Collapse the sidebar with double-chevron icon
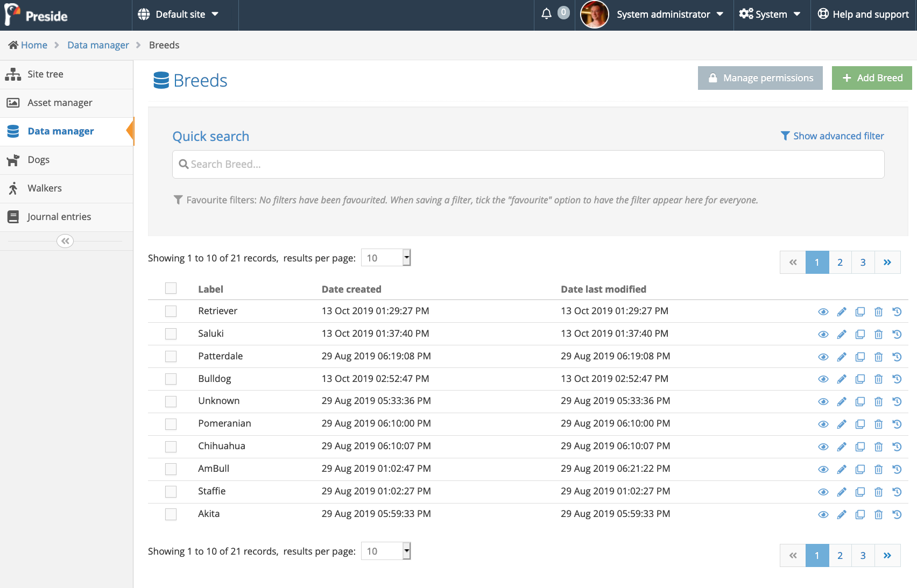Screen dimensions: 917x588 click(65, 241)
